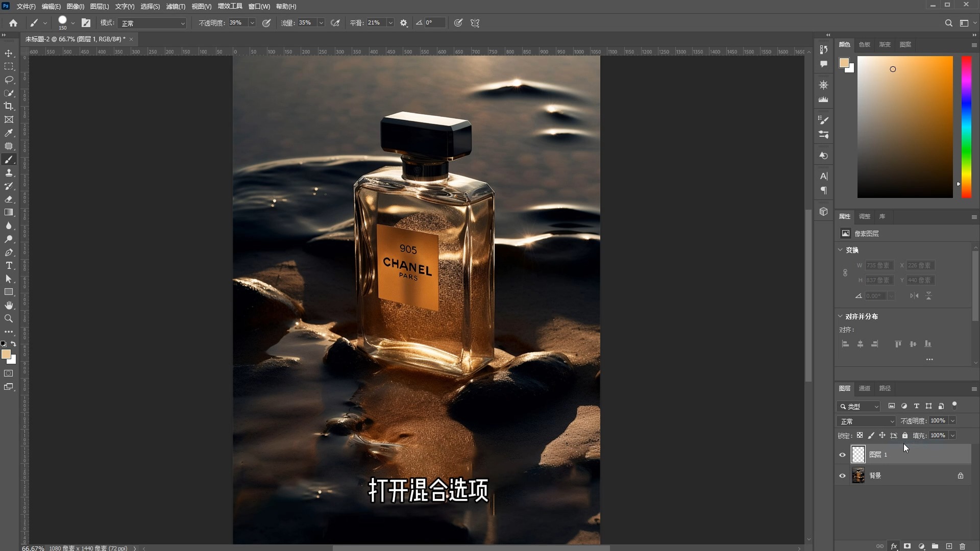The width and height of the screenshot is (980, 551).
Task: Switch to the 调整 tab
Action: pos(865,217)
